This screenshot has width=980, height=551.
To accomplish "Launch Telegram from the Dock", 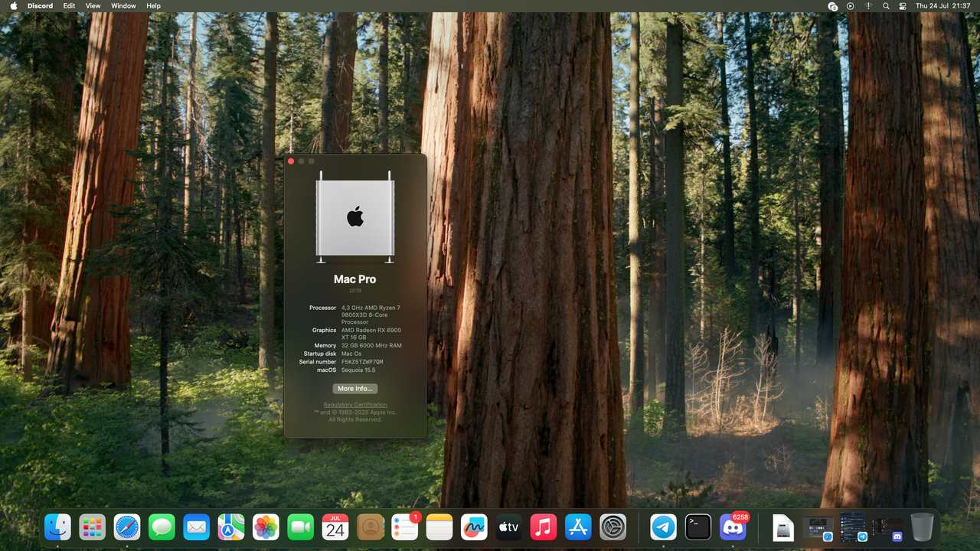I will click(x=664, y=527).
